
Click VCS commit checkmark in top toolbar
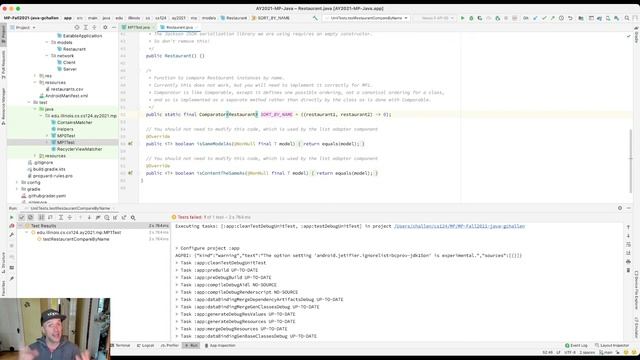pos(544,18)
